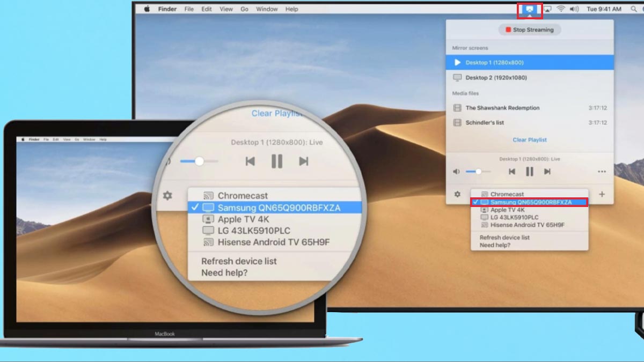Click the 'Desktop 1 (1280x800): Live' status on TV screen
Screen dimensions: 644x362
[x=530, y=159]
